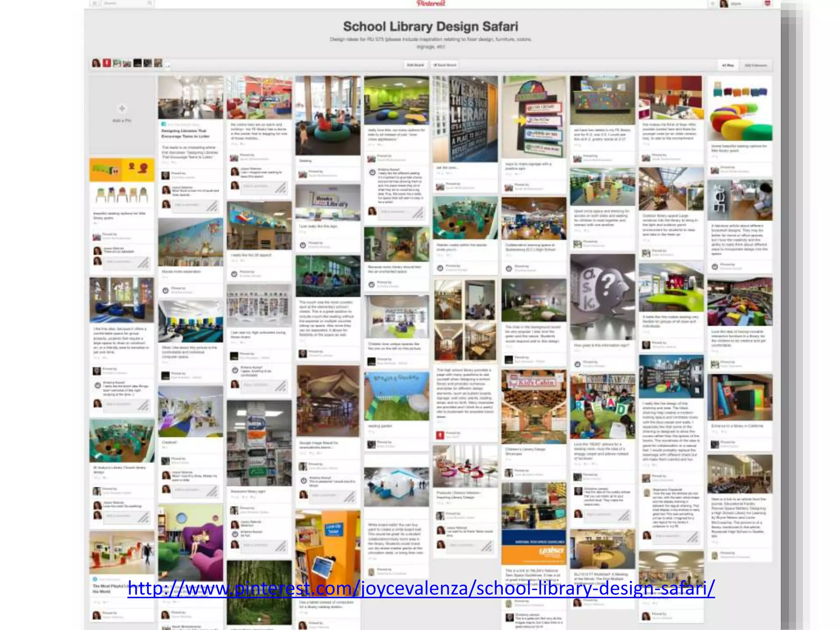The height and width of the screenshot is (630, 840).
Task: Expand more contributors with ellipsis button
Action: pos(168,65)
